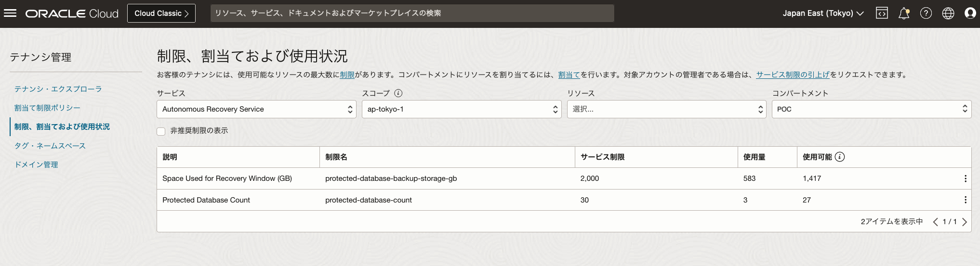Expand the Japan East (Tokyo) region selector
Viewport: 980px width, 266px height.
(x=823, y=13)
